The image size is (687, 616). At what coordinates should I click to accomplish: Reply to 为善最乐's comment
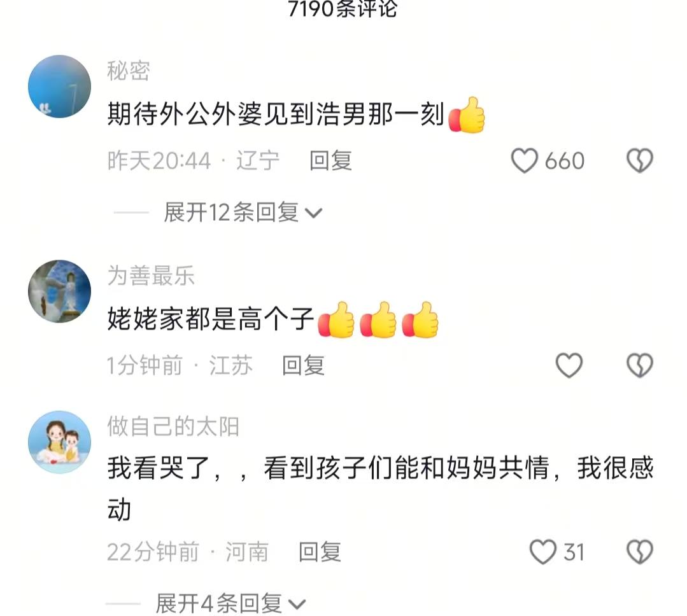coord(303,365)
